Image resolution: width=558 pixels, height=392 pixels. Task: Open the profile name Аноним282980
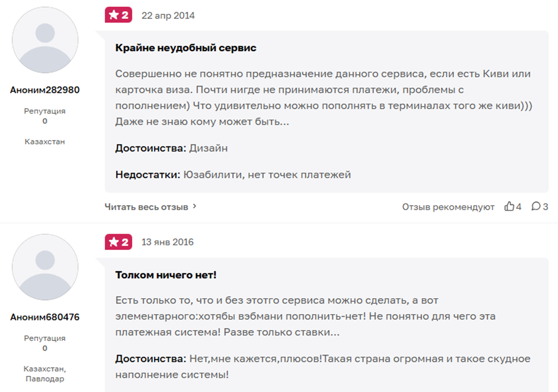coord(45,90)
